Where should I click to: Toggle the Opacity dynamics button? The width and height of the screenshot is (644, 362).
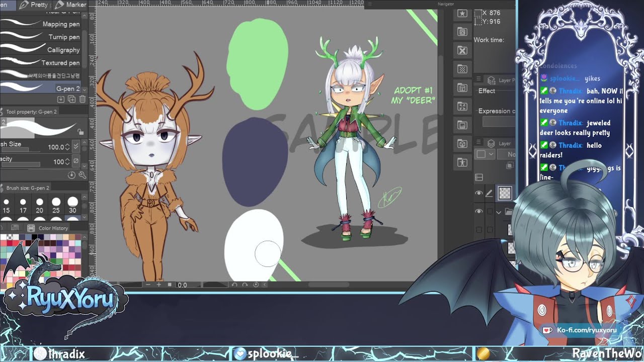76,161
